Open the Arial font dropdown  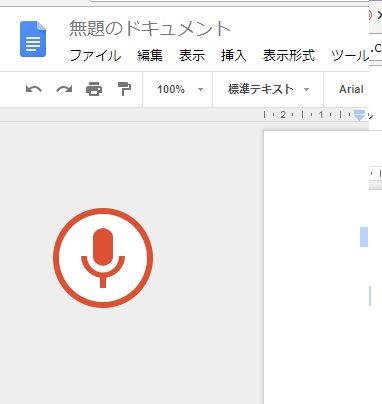351,89
